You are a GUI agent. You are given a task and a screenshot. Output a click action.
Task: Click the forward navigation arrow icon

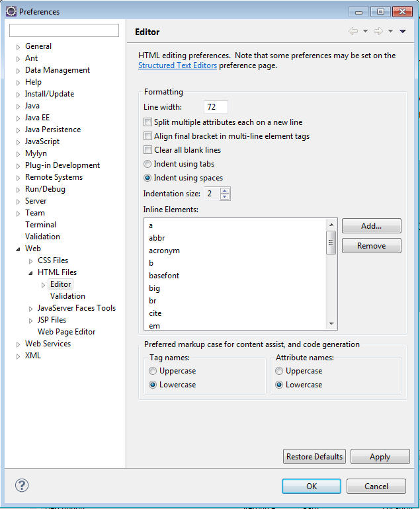click(x=378, y=31)
